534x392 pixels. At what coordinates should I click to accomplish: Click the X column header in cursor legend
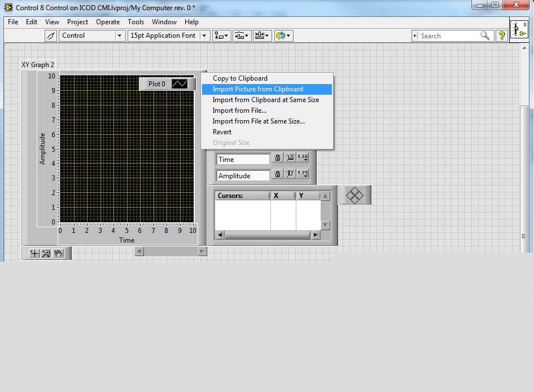pos(283,196)
